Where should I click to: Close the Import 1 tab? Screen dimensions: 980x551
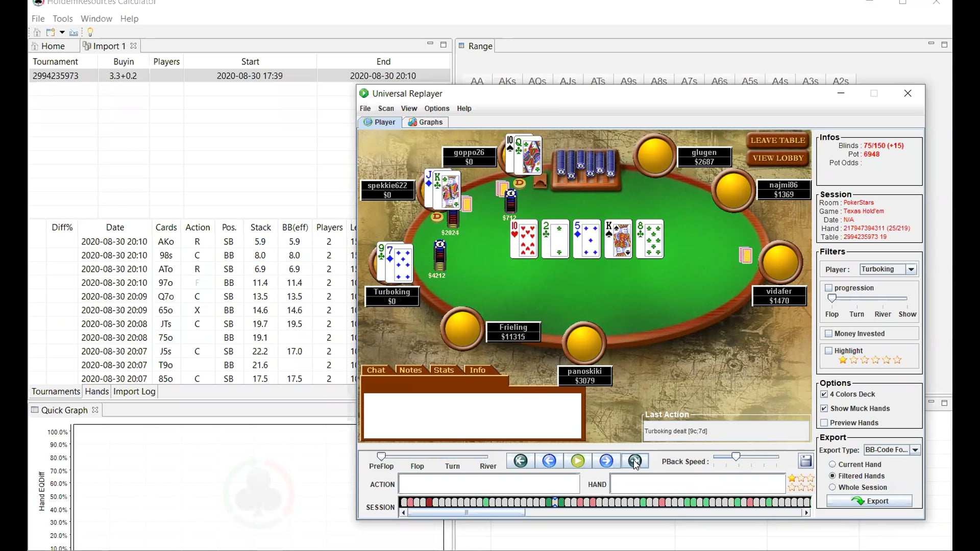[x=134, y=46]
